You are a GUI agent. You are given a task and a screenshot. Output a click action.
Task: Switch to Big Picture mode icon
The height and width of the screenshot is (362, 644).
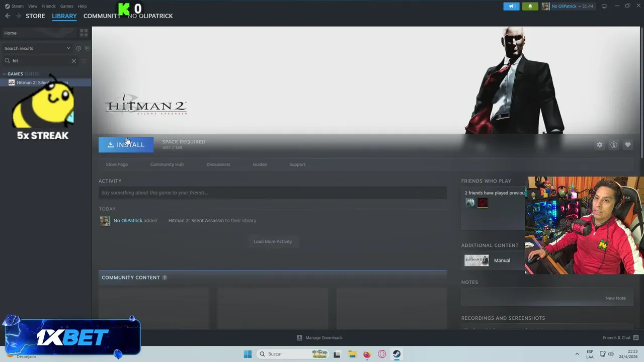pyautogui.click(x=604, y=6)
